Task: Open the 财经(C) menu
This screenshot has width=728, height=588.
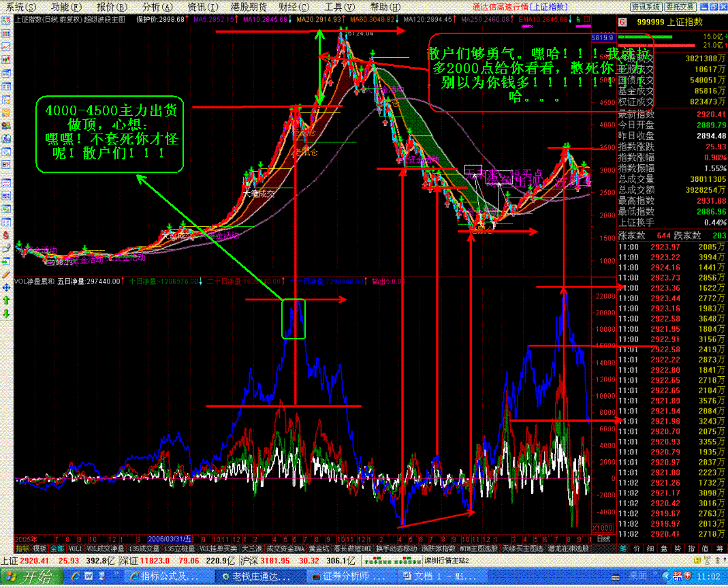Action: (x=294, y=7)
